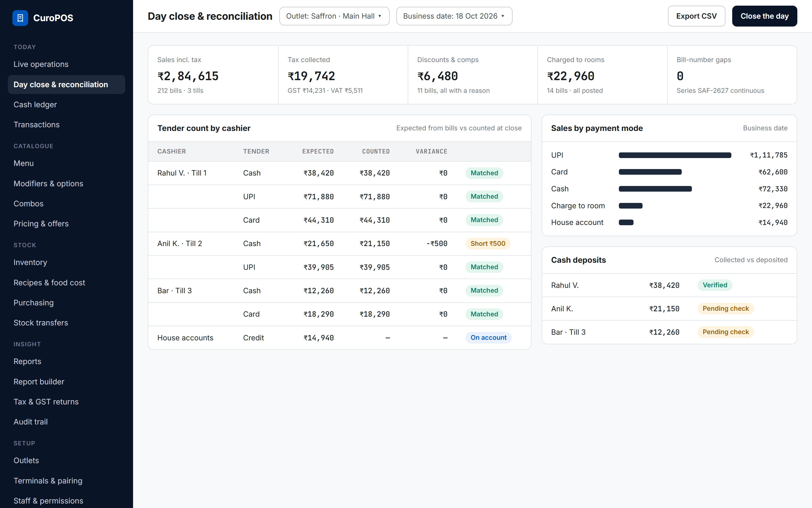This screenshot has height=508, width=812.
Task: Click the Close the day button
Action: (764, 16)
